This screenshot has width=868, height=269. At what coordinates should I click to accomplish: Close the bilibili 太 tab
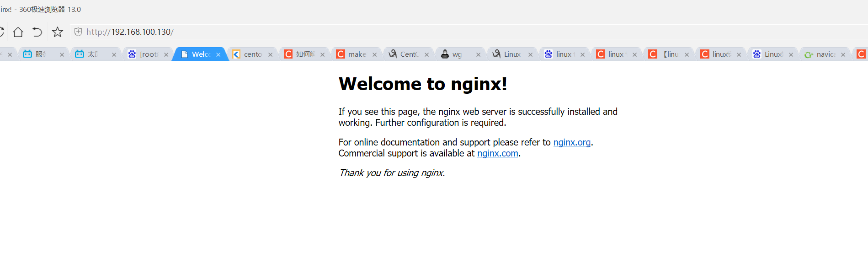pyautogui.click(x=114, y=54)
